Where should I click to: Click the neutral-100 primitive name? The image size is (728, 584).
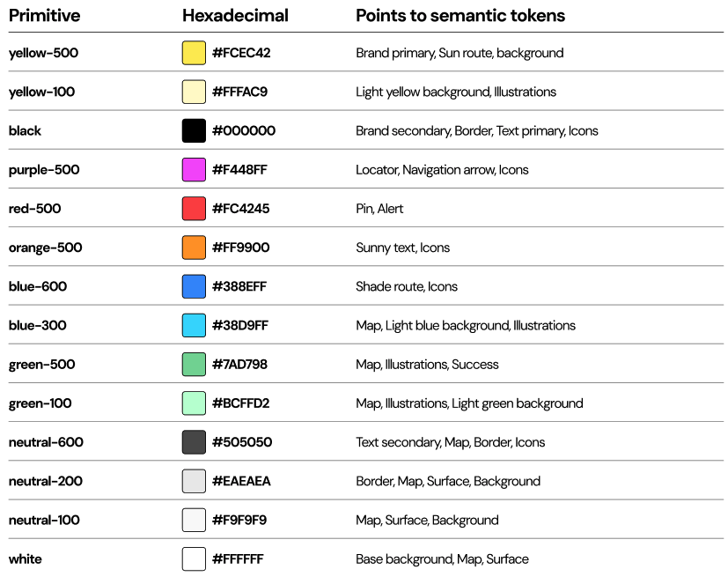point(44,520)
